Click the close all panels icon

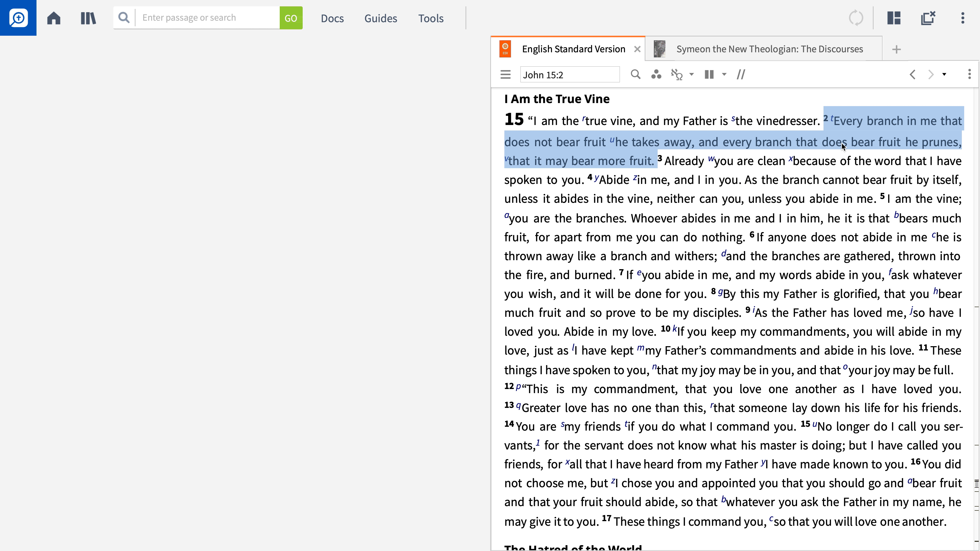(928, 18)
